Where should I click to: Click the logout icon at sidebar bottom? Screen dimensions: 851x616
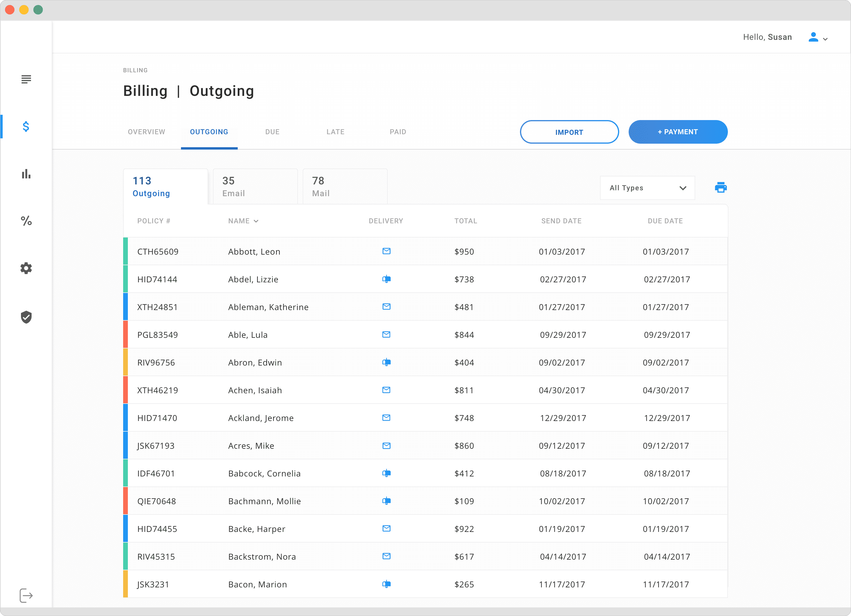coord(26,595)
